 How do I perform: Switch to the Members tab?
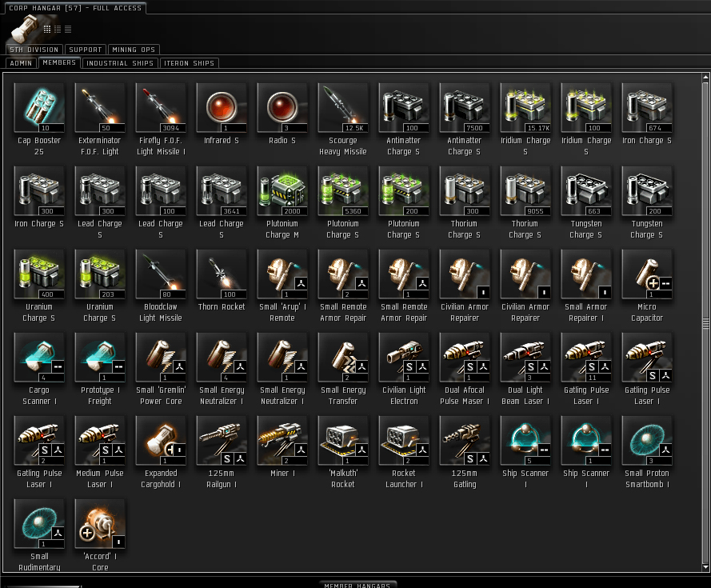(59, 62)
